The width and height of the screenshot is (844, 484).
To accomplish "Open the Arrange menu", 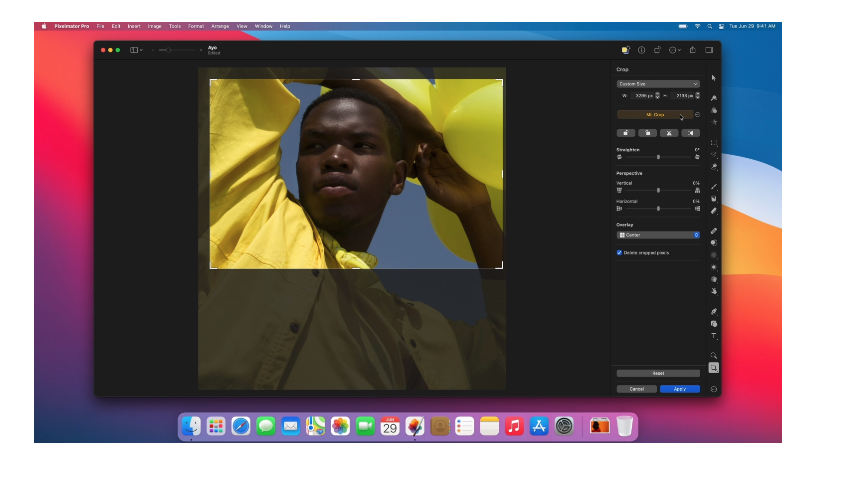I will pyautogui.click(x=220, y=25).
